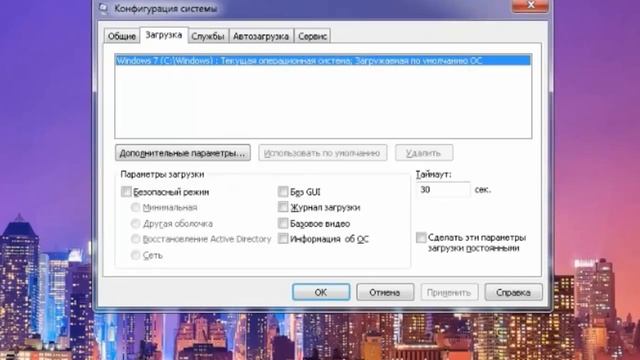Image resolution: width=640 pixels, height=360 pixels.
Task: Enable Журнал загрузки checkbox
Action: [283, 207]
